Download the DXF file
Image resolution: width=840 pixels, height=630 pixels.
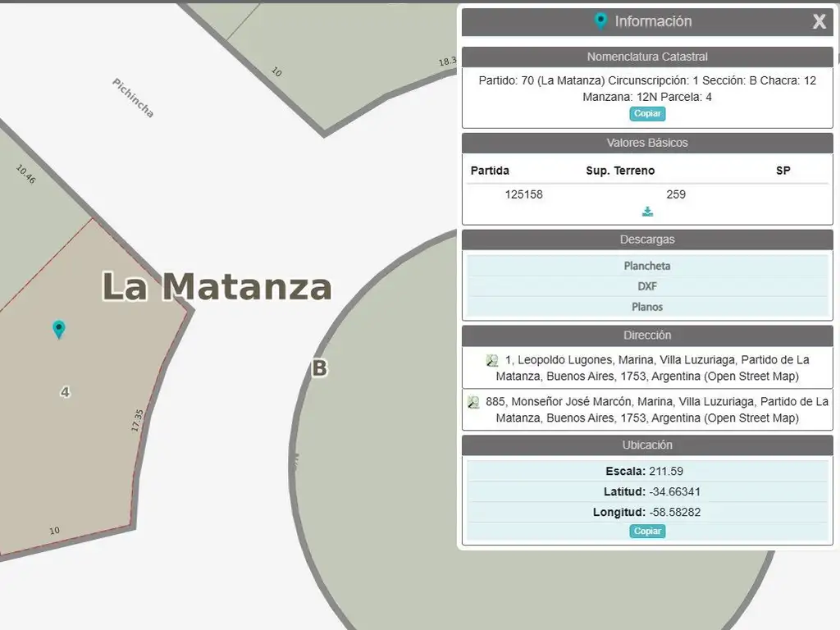[647, 286]
